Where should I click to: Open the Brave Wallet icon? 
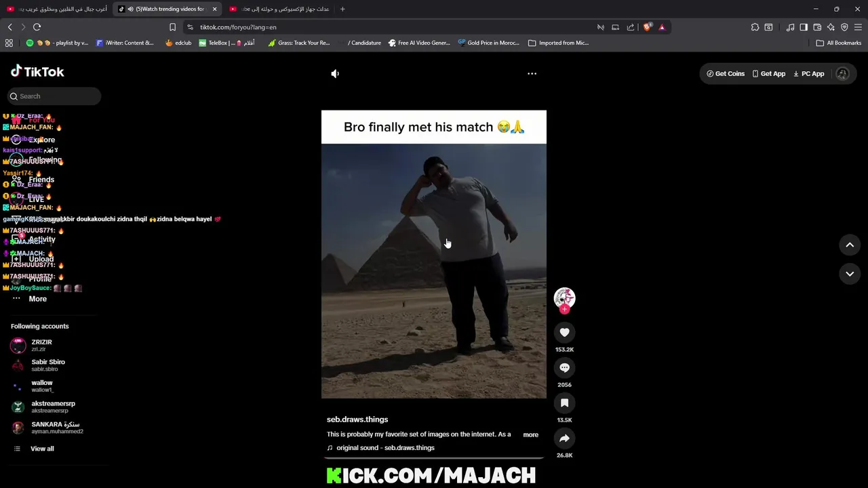tap(817, 27)
